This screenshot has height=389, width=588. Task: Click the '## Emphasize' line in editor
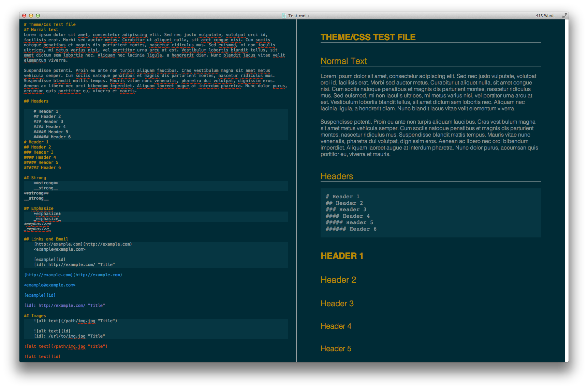click(x=39, y=208)
